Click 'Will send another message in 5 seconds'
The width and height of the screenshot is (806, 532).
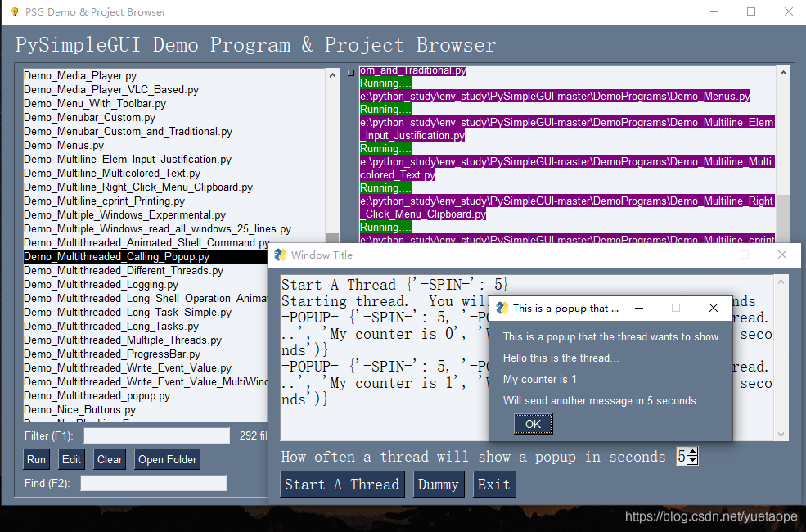[599, 400]
